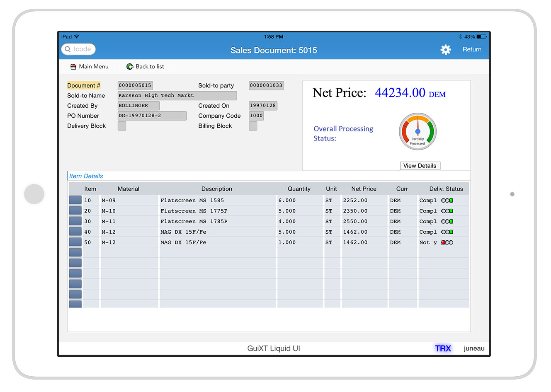
Task: Select row for item 20 M-10
Action: click(75, 211)
